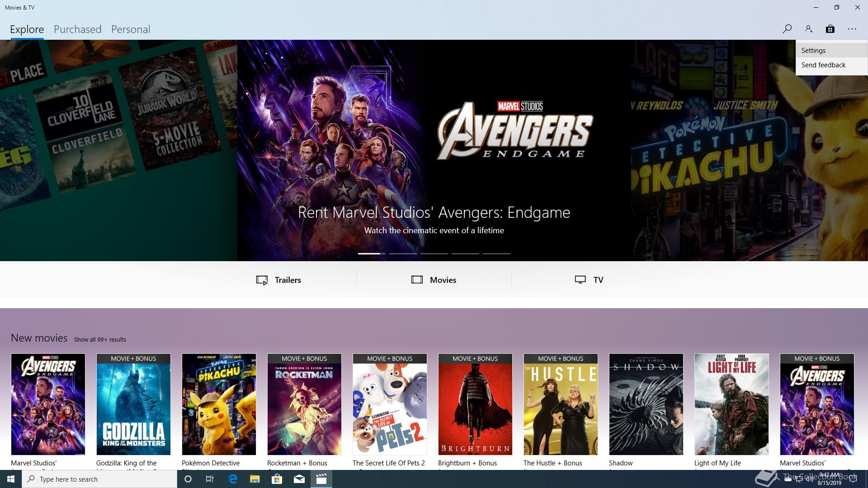
Task: Choose Send feedback menu entry
Action: pos(831,65)
